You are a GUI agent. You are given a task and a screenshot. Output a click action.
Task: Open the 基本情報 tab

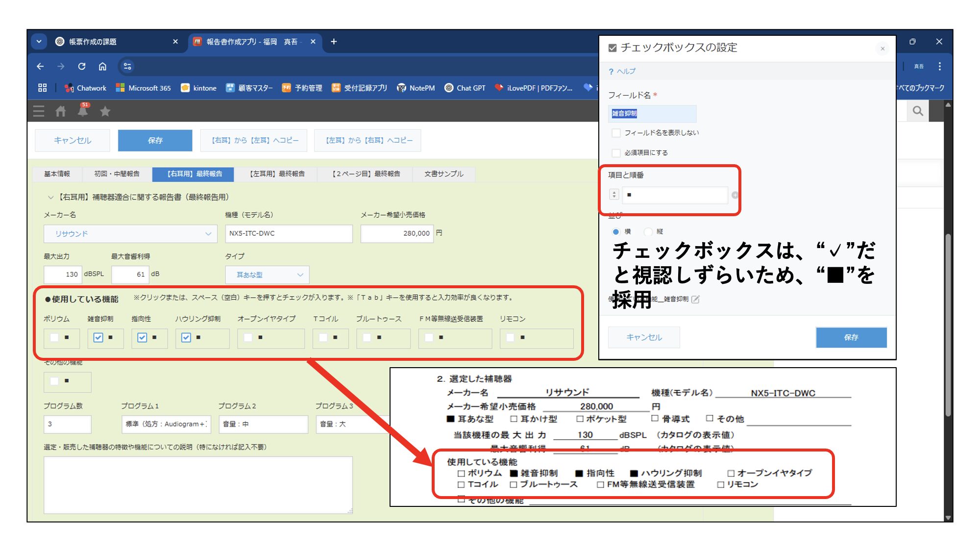tap(57, 174)
